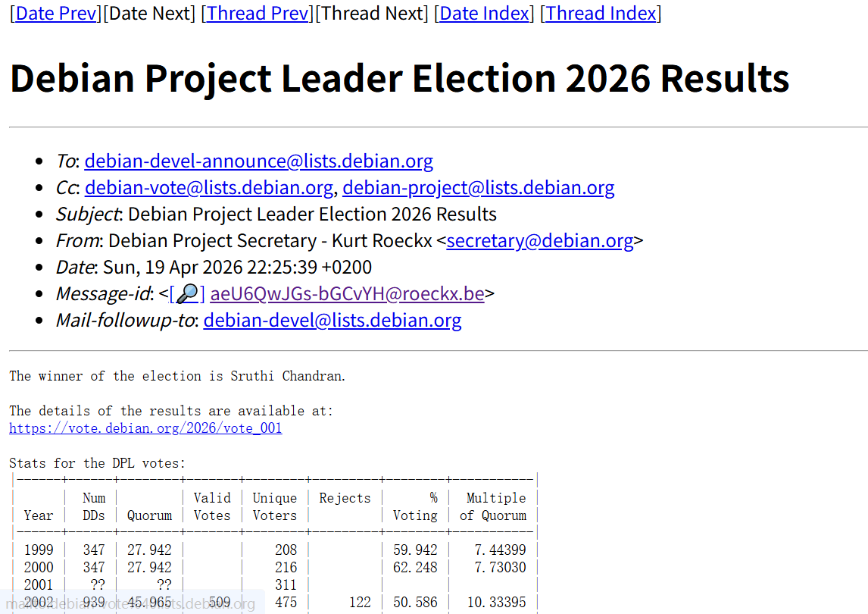Open the vote.debian.org/2026/vote_001 results link
Image resolution: width=868 pixels, height=614 pixels.
pos(145,428)
